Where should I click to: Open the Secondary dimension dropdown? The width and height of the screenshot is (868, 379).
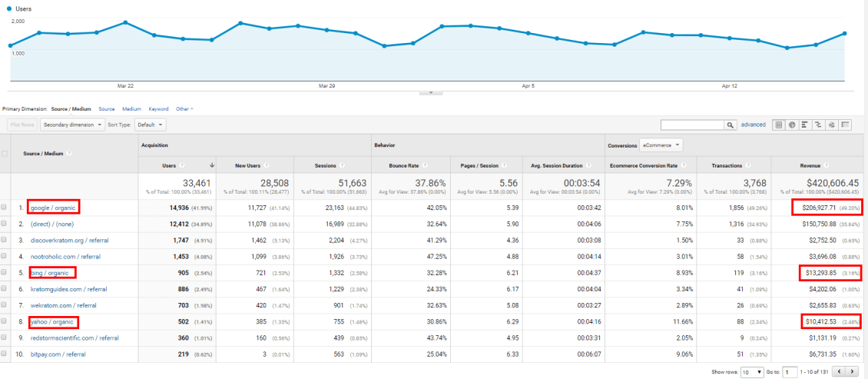click(73, 125)
